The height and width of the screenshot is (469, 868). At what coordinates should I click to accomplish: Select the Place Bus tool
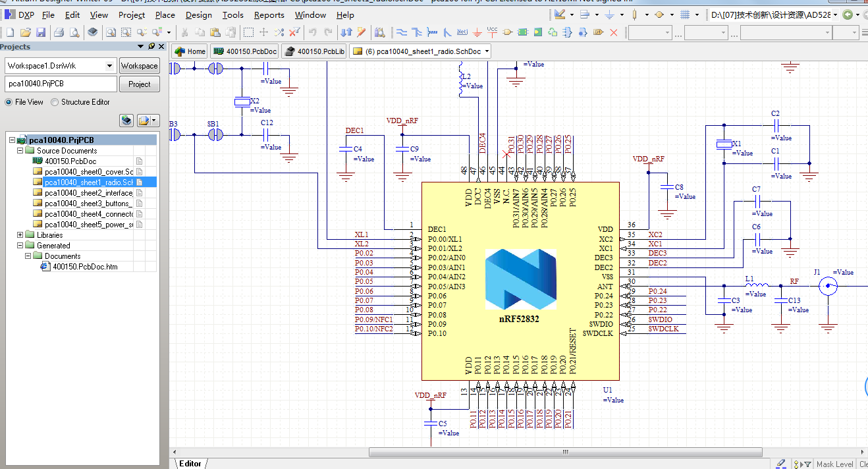pyautogui.click(x=416, y=32)
